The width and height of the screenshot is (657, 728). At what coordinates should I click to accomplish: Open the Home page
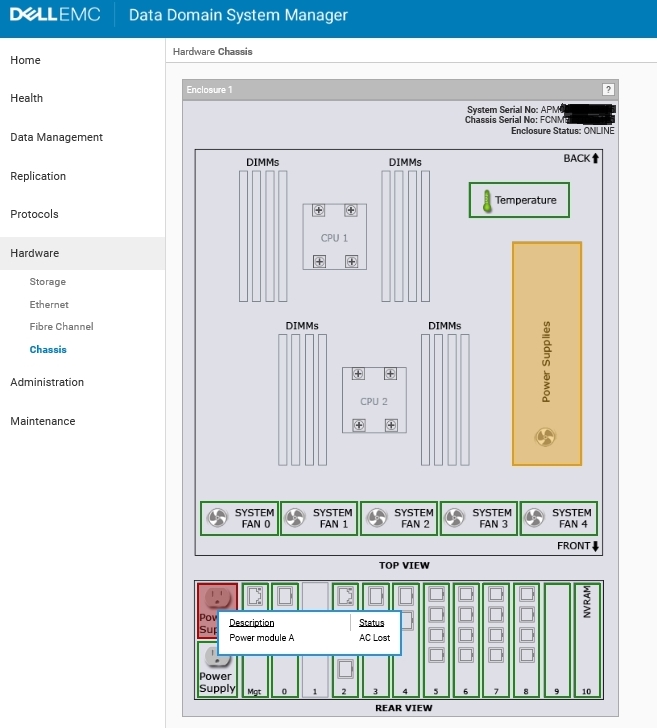point(26,60)
